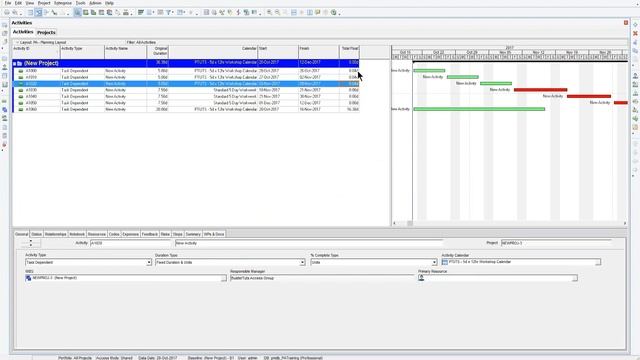Switch to the Status detail tab
This screenshot has height=360, width=640.
point(36,234)
